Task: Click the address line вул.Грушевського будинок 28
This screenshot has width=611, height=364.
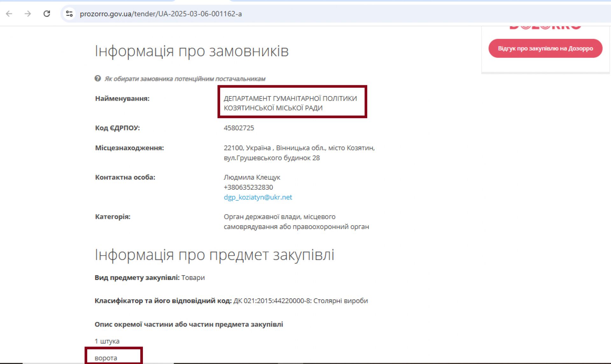Action: tap(271, 158)
